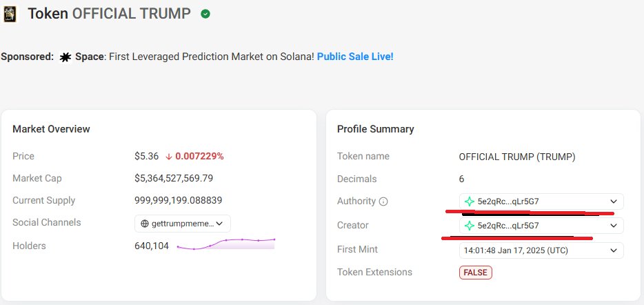Click the FALSE Token Extensions badge

click(476, 273)
